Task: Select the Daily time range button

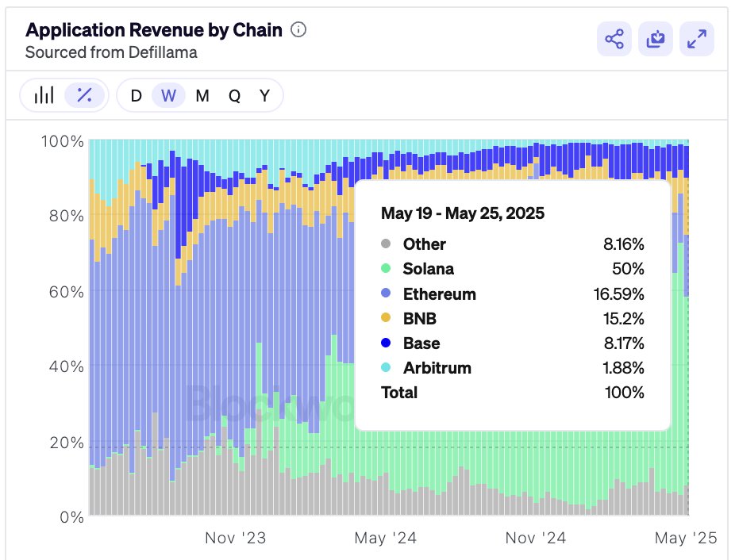Action: [137, 94]
